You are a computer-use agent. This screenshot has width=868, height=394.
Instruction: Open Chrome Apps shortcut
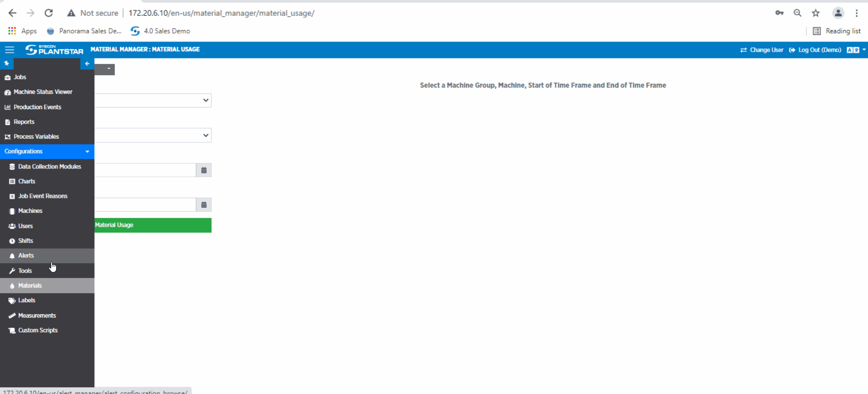pyautogui.click(x=22, y=31)
